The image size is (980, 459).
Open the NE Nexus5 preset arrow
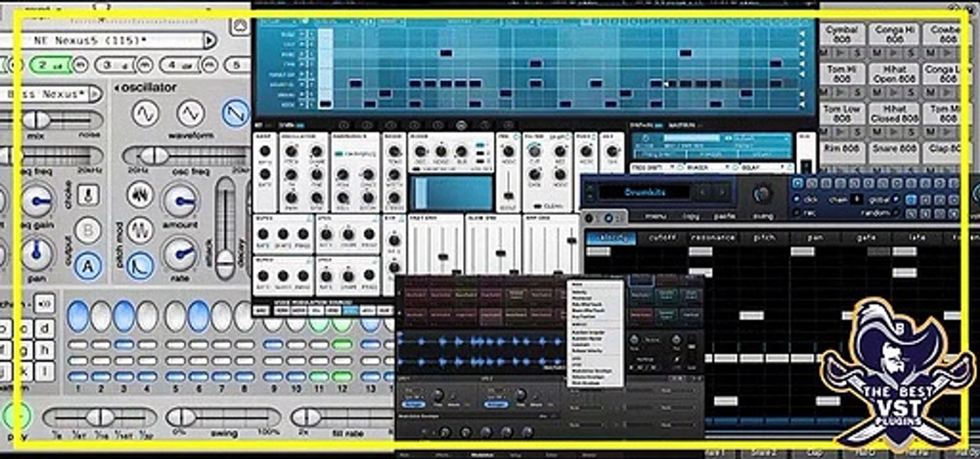[209, 40]
